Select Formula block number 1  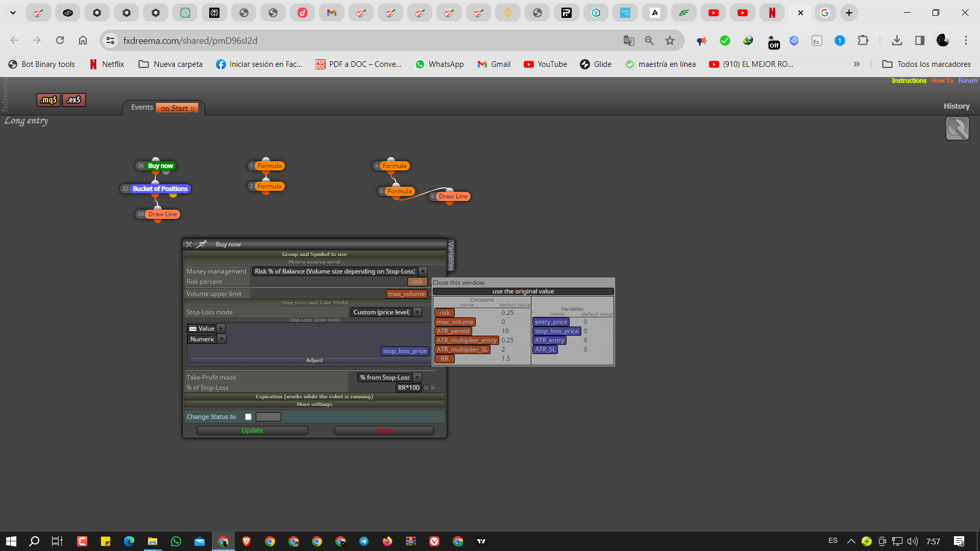point(269,166)
